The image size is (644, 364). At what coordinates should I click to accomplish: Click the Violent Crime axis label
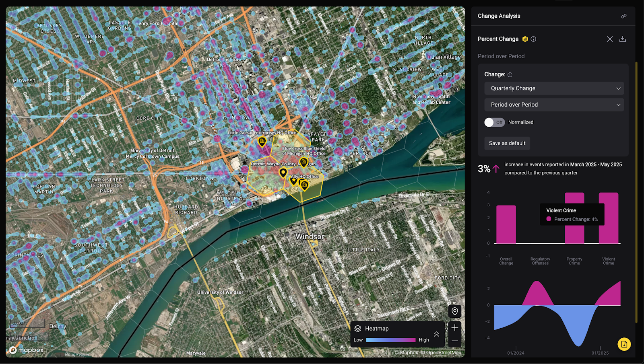(609, 261)
